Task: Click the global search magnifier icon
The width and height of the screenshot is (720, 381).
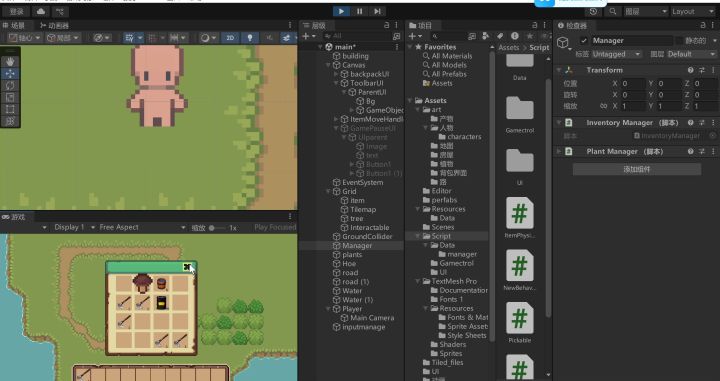Action: (x=613, y=11)
